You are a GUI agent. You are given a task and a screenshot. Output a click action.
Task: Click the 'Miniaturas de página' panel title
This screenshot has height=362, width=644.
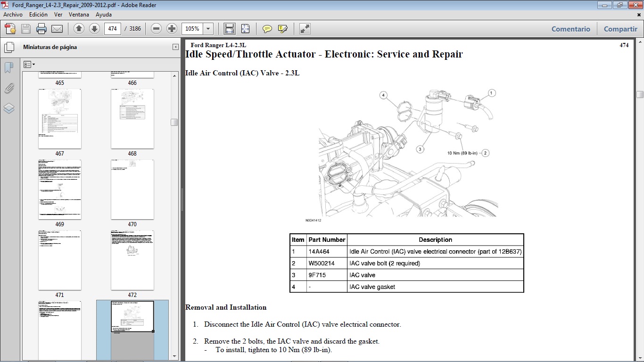(50, 47)
